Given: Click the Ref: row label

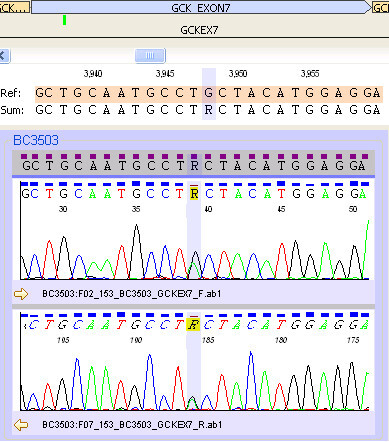Looking at the screenshot, I should (11, 93).
